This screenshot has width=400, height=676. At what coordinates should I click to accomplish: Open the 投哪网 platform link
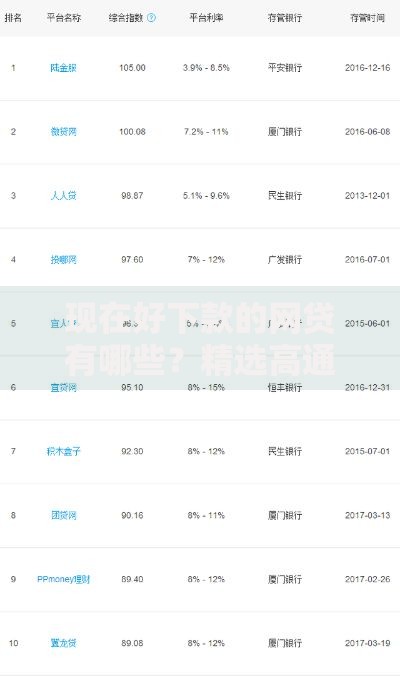(x=63, y=260)
